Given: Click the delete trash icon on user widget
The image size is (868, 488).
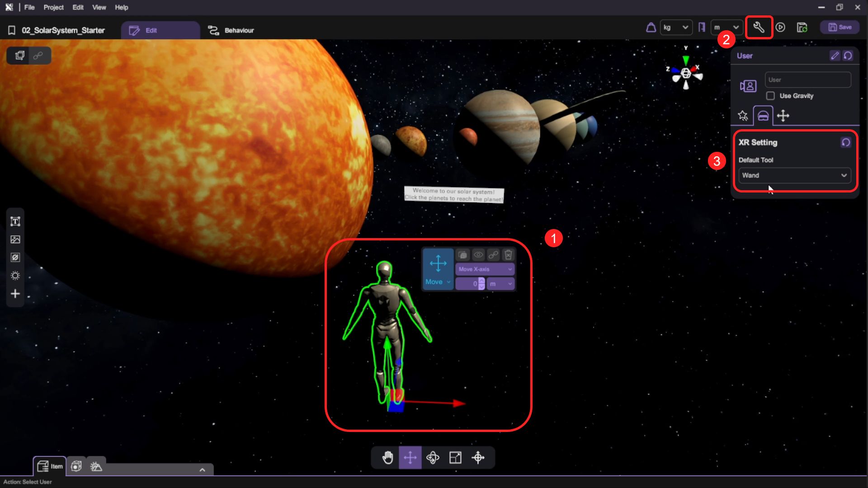Looking at the screenshot, I should (x=508, y=255).
